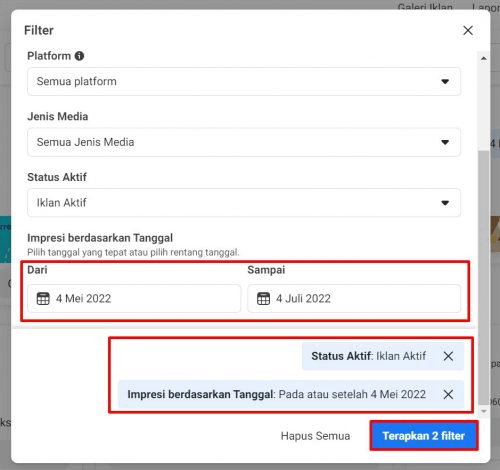The width and height of the screenshot is (500, 470).
Task: Open the calendar icon in the Sampai field
Action: [263, 298]
